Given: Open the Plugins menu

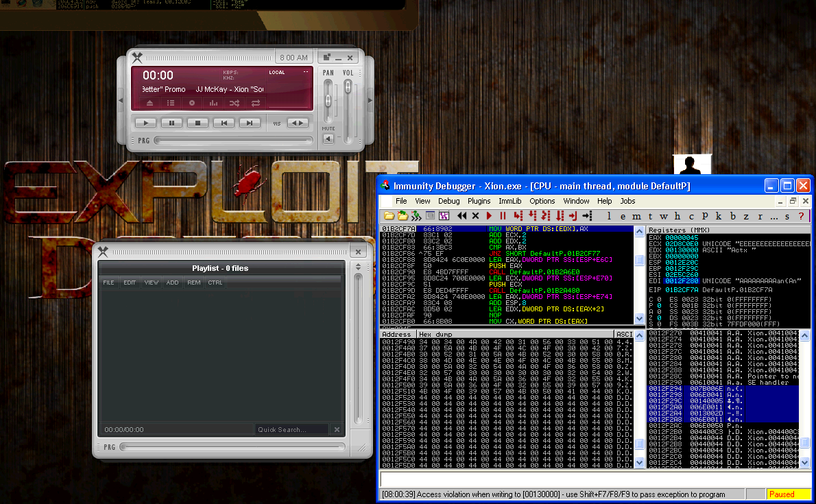Looking at the screenshot, I should pos(479,201).
